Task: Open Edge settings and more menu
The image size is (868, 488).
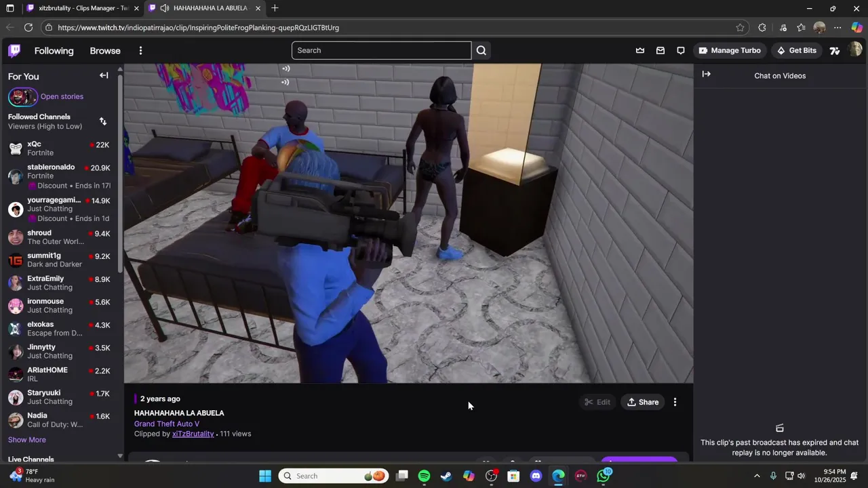Action: click(837, 28)
